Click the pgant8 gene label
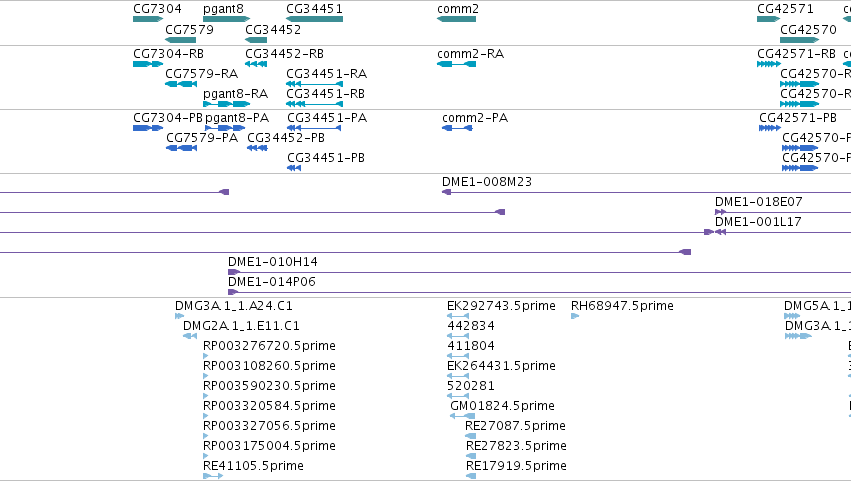 coord(223,9)
